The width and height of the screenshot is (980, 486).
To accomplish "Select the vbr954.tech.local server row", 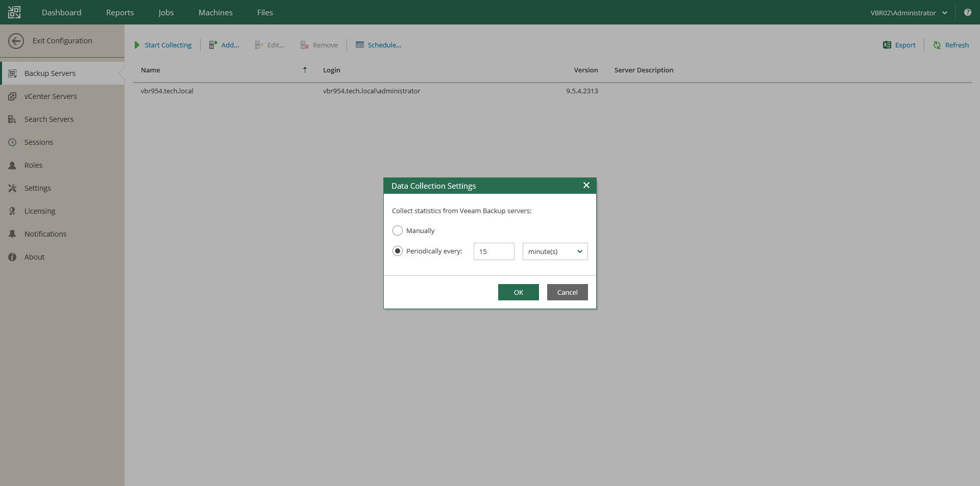I will pyautogui.click(x=552, y=91).
